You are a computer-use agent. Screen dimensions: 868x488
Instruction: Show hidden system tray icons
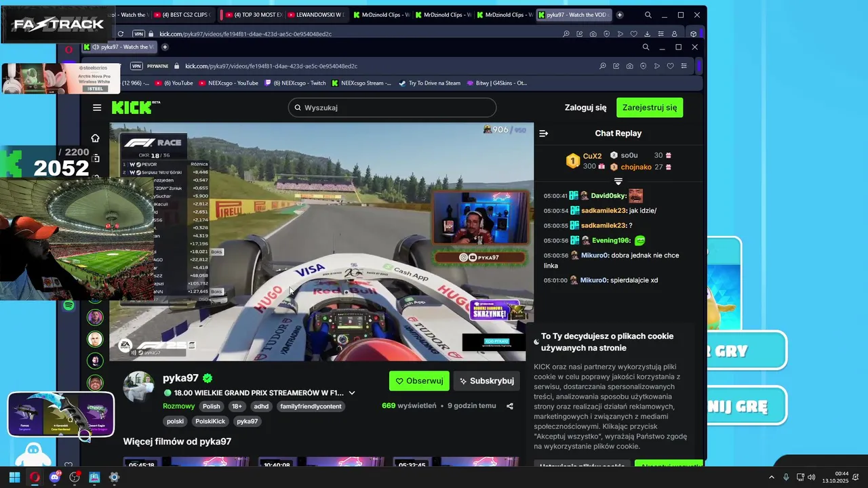(x=771, y=477)
